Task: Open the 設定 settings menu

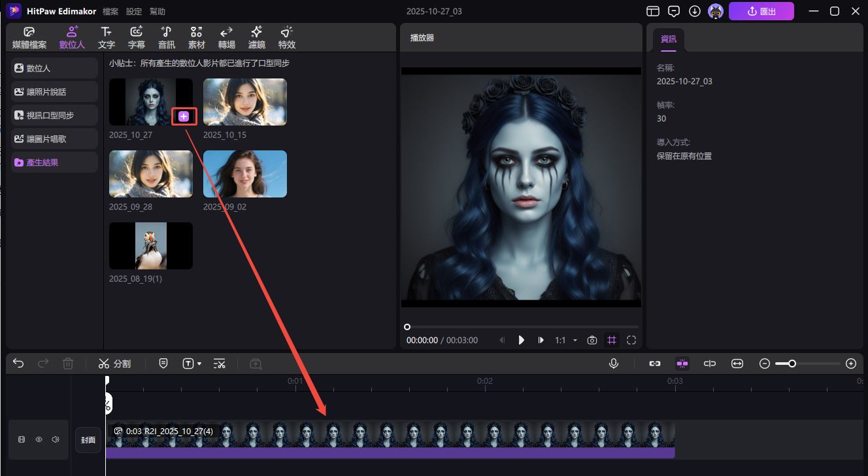Action: point(133,12)
